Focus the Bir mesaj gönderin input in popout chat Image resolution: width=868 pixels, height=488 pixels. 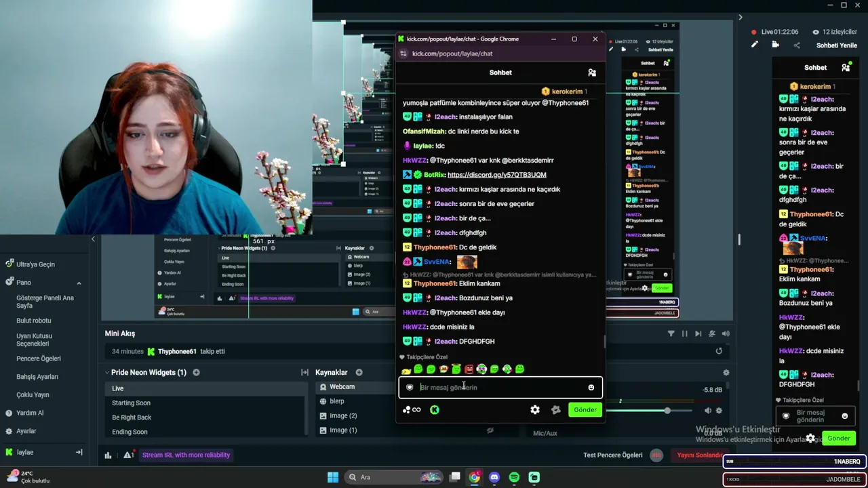pyautogui.click(x=500, y=388)
